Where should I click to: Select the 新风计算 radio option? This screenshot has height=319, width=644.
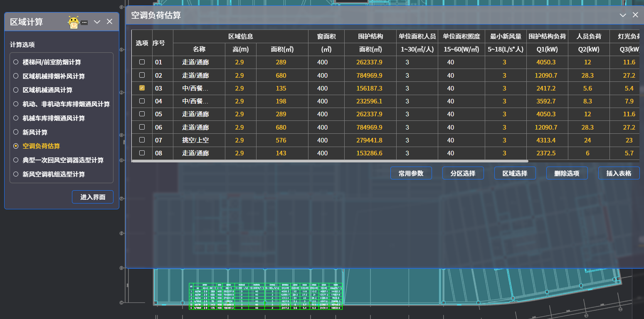click(16, 132)
